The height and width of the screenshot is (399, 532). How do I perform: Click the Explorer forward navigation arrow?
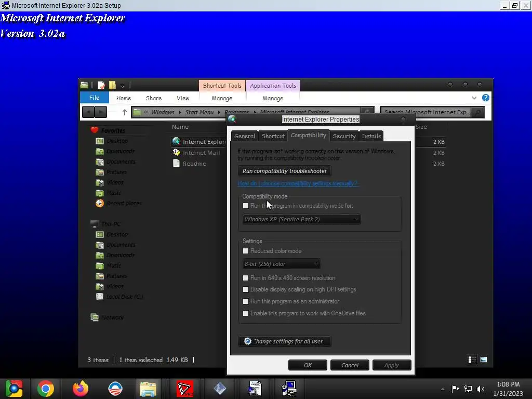101,112
